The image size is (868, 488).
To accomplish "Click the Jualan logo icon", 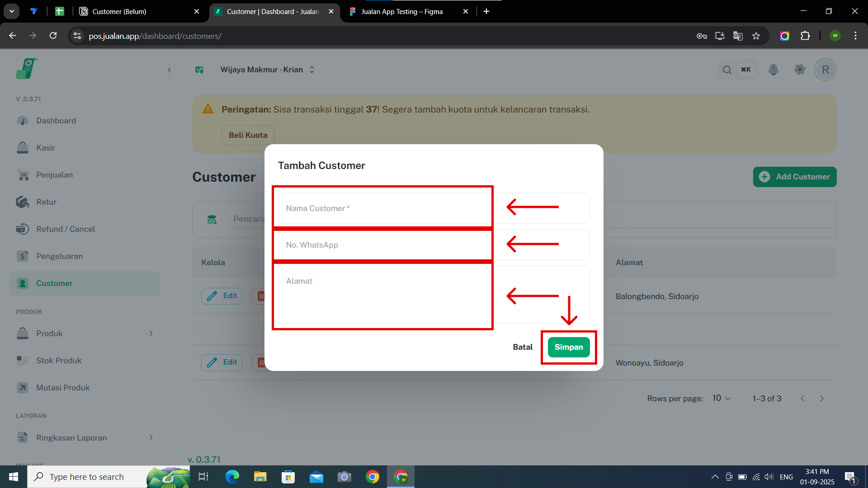I will click(26, 69).
